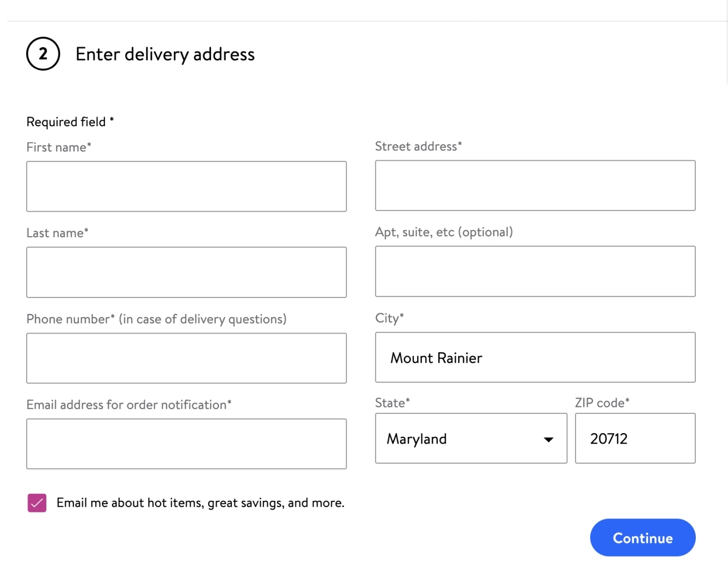Click the dropdown arrow on the State selector
The height and width of the screenshot is (584, 728).
tap(548, 439)
